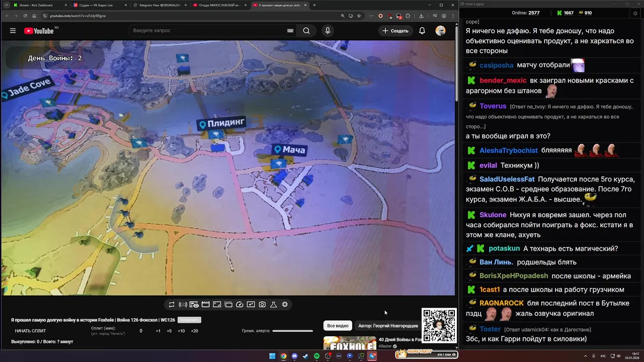The height and width of the screenshot is (362, 644).
Task: Click the audio waves icon under the video
Action: (183, 305)
